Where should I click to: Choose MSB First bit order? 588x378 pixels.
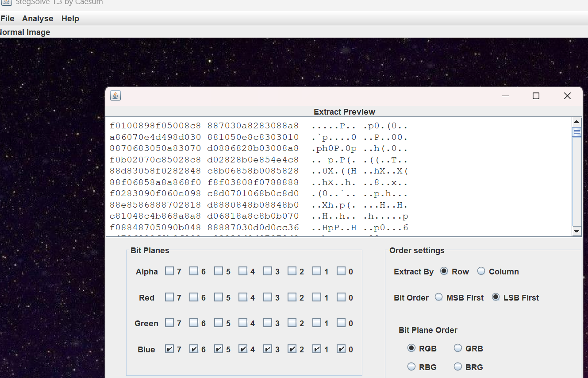pyautogui.click(x=439, y=297)
